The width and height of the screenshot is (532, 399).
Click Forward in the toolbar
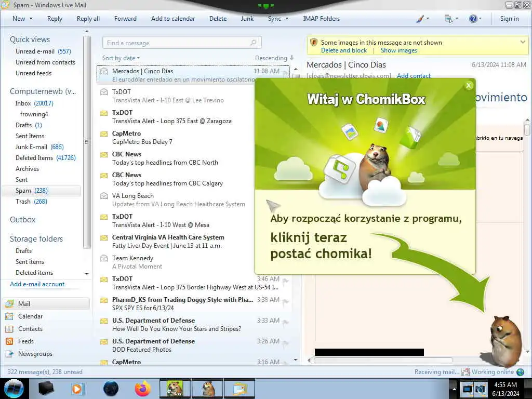(x=125, y=19)
